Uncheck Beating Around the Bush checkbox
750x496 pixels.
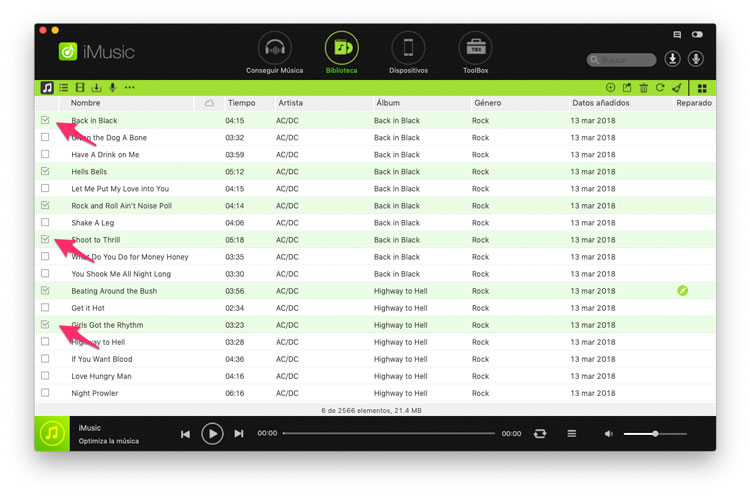(45, 290)
